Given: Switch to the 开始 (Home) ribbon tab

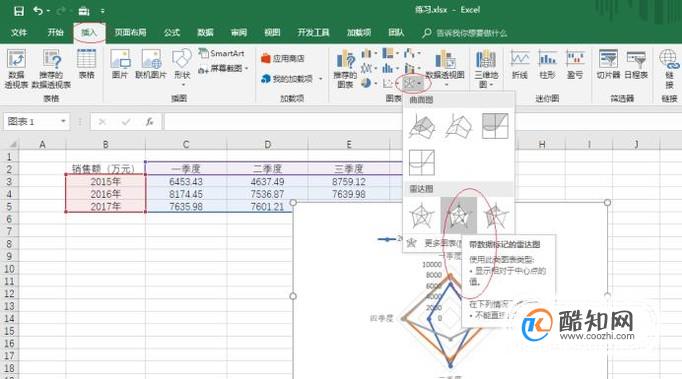Looking at the screenshot, I should 56,33.
